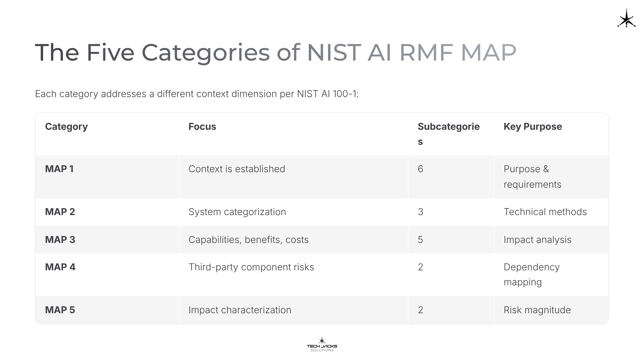
Task: Select the MAP 3 row label
Action: click(60, 240)
